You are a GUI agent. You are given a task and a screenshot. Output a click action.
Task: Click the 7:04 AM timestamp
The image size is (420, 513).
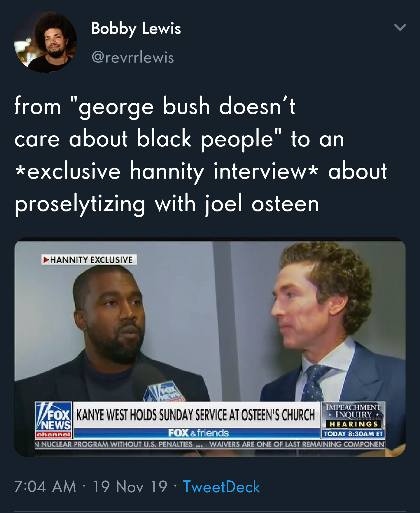[45, 487]
